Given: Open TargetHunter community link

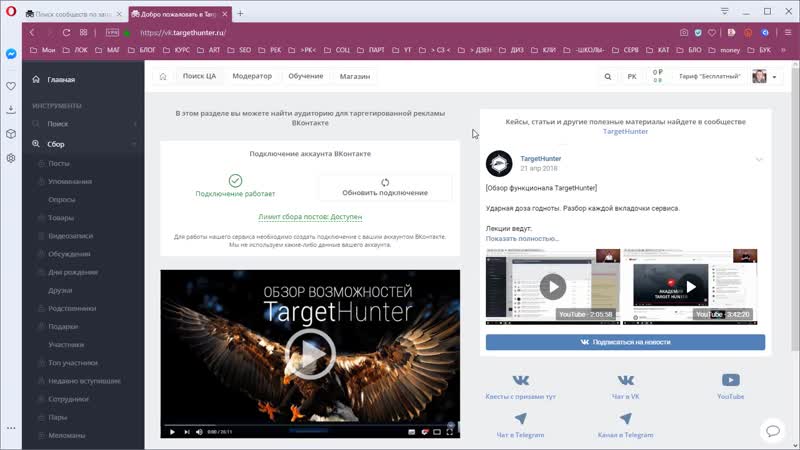Looking at the screenshot, I should point(625,132).
